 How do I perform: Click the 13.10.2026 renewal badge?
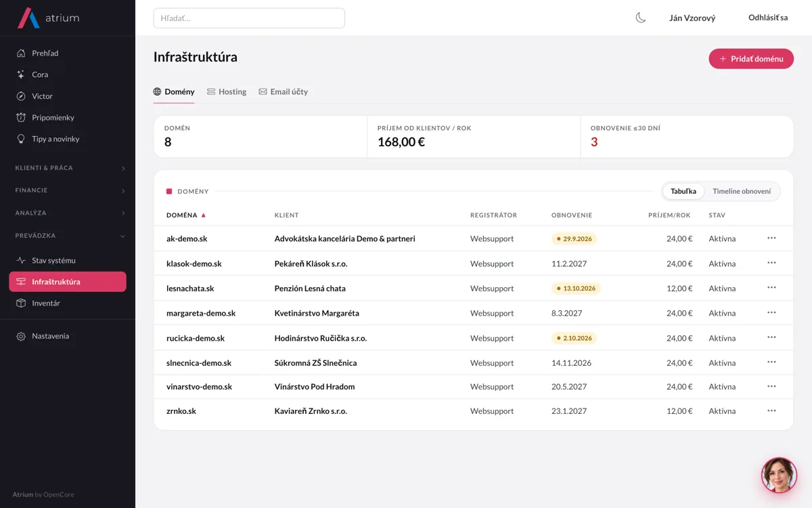point(576,288)
